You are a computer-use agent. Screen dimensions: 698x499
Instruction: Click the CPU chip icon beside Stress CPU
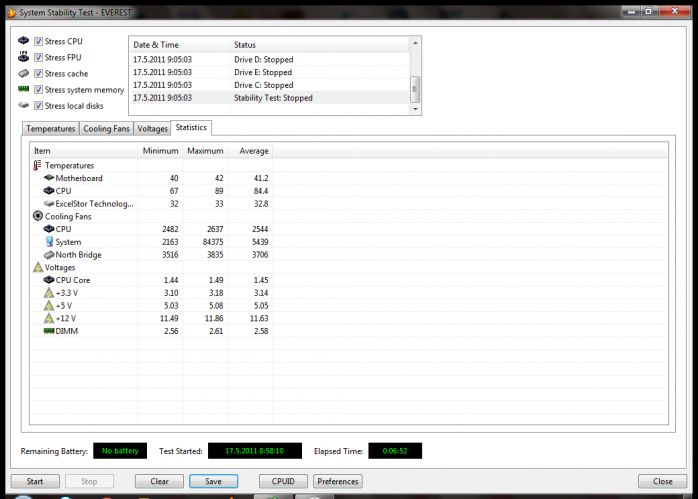[24, 41]
